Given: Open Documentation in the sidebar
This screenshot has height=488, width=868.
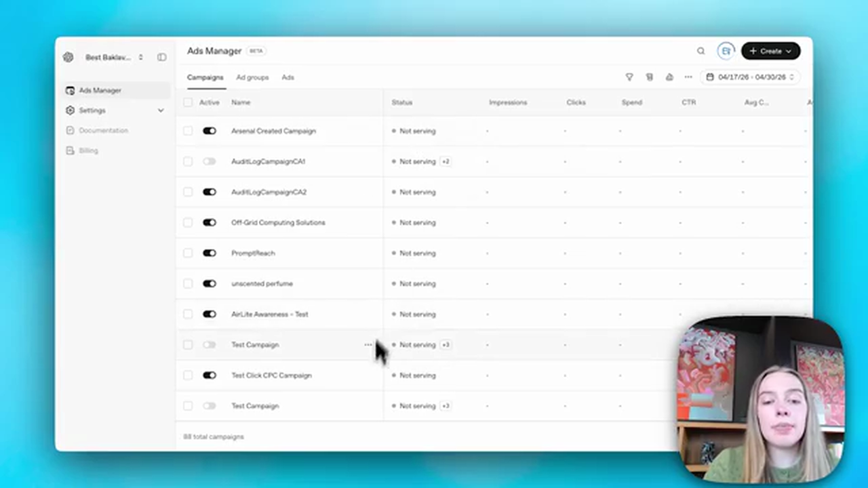Looking at the screenshot, I should [97, 130].
